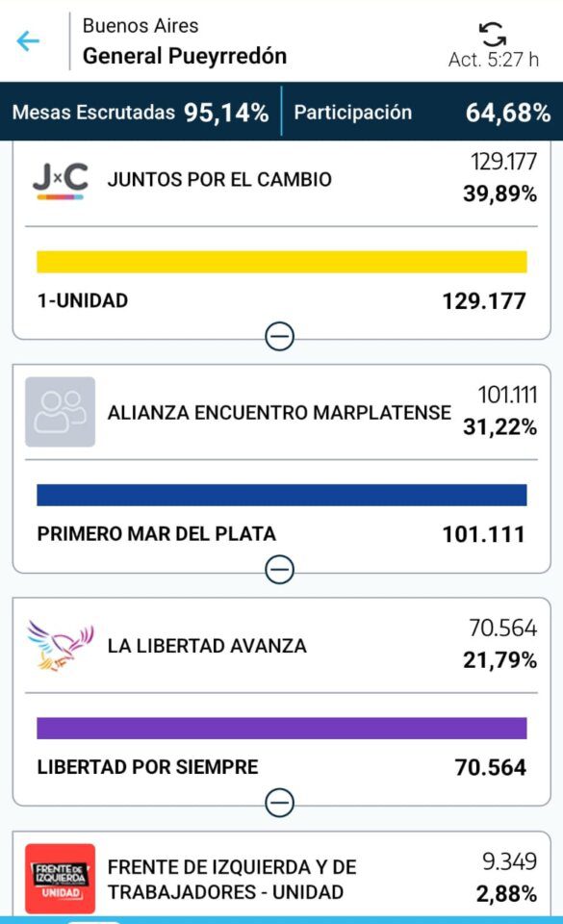Image resolution: width=563 pixels, height=924 pixels.
Task: Select the 1-UNIDAD list row
Action: tap(281, 301)
